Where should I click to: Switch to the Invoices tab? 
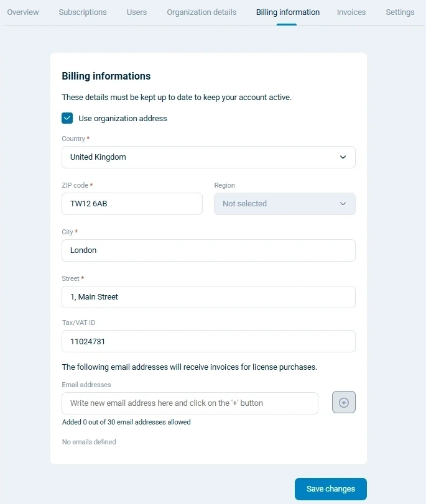pos(351,12)
